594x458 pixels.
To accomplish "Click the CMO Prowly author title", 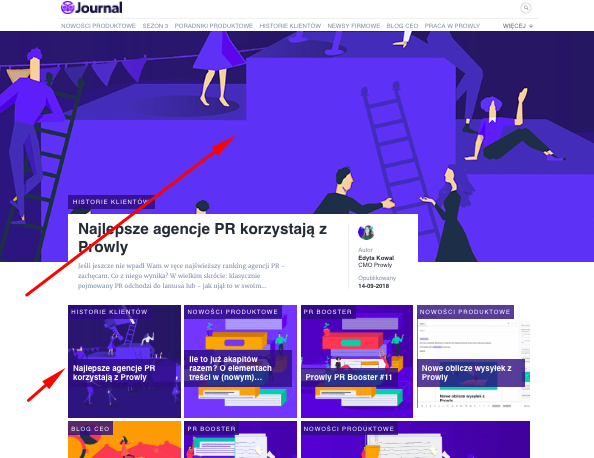I will tap(375, 265).
